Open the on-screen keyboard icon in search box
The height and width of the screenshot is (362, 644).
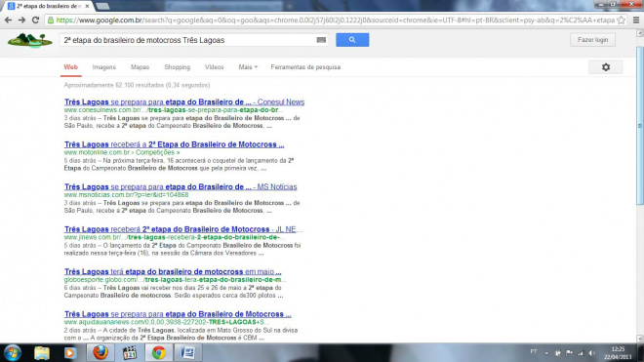321,40
